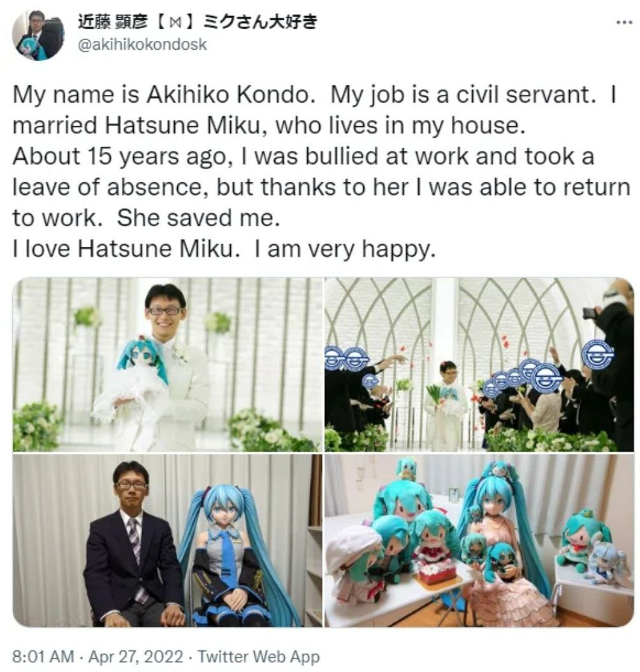
Task: Open the chapel ceremony photo with petals
Action: coord(479,364)
